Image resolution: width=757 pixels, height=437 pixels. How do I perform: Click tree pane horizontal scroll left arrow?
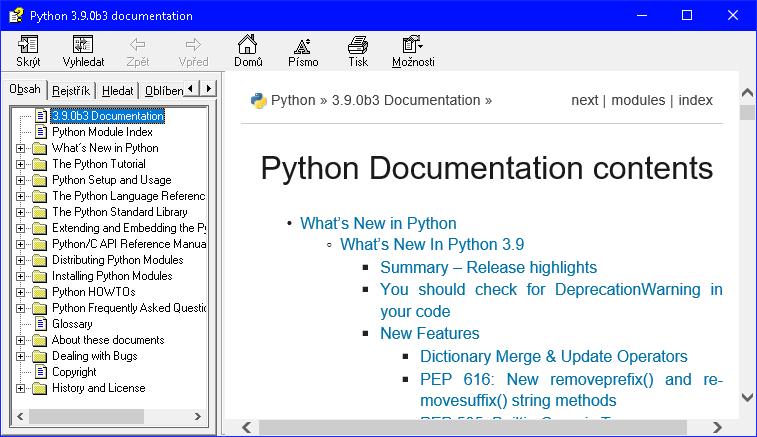click(20, 416)
